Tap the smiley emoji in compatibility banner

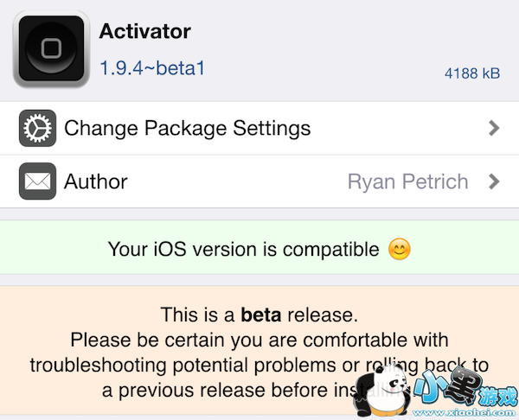click(399, 250)
